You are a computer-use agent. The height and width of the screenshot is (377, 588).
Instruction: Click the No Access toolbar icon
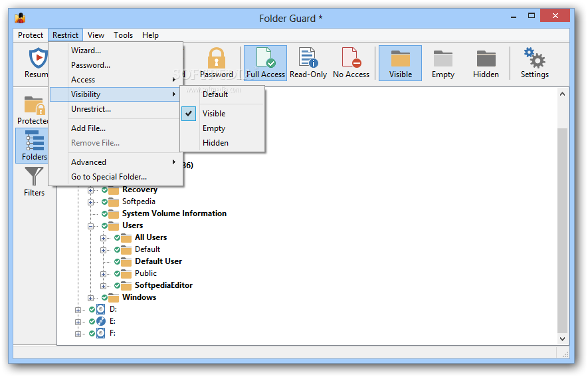point(351,63)
